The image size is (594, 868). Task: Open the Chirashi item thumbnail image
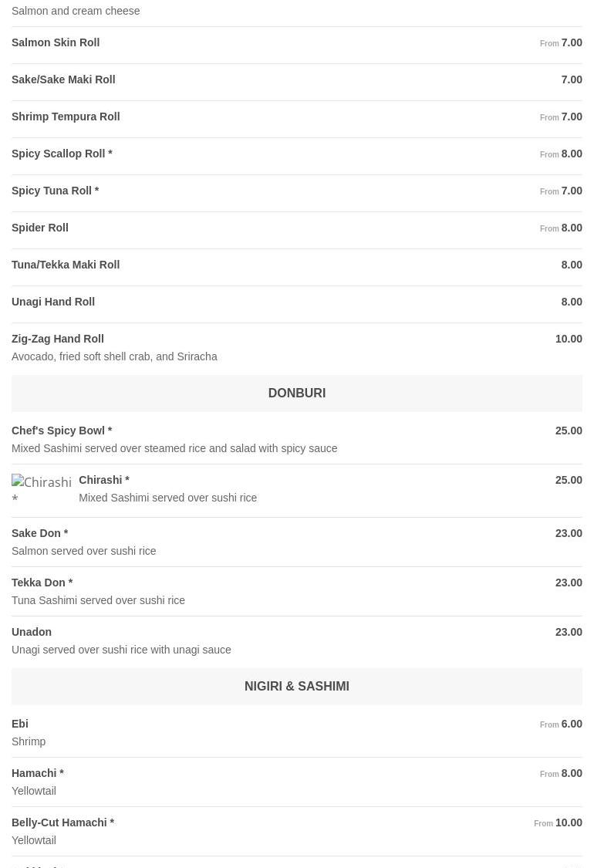[42, 489]
